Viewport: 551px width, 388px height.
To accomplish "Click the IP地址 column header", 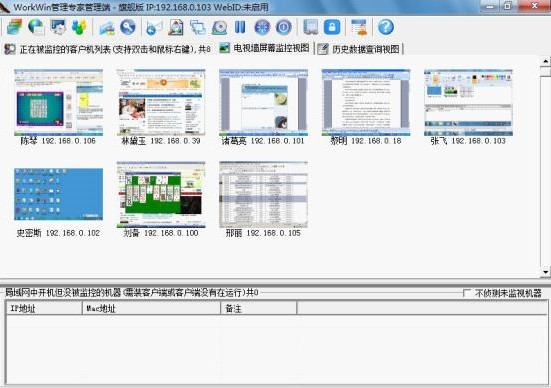I will pos(44,308).
